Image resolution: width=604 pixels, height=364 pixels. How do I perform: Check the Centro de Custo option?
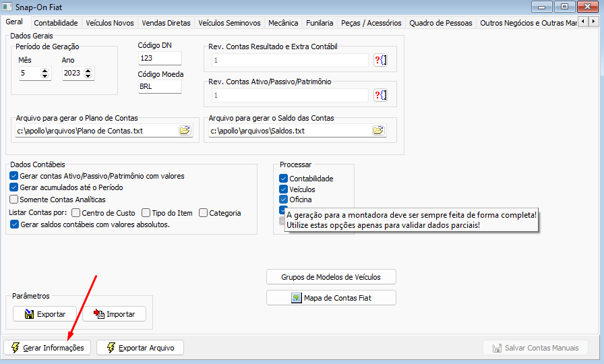point(76,213)
